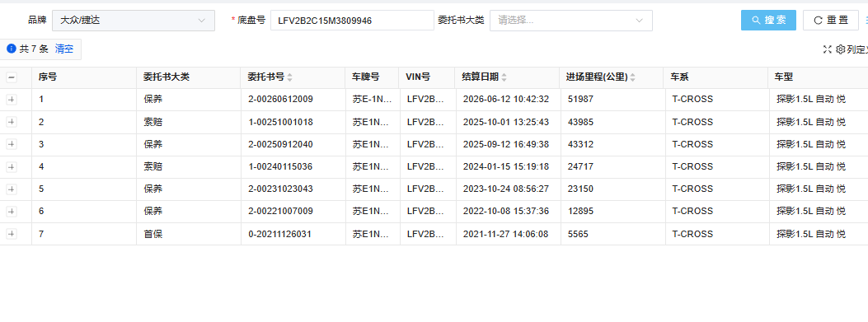The height and width of the screenshot is (322, 868).
Task: Expand row 6 with 委托书号 2-00221007009
Action: (12, 212)
